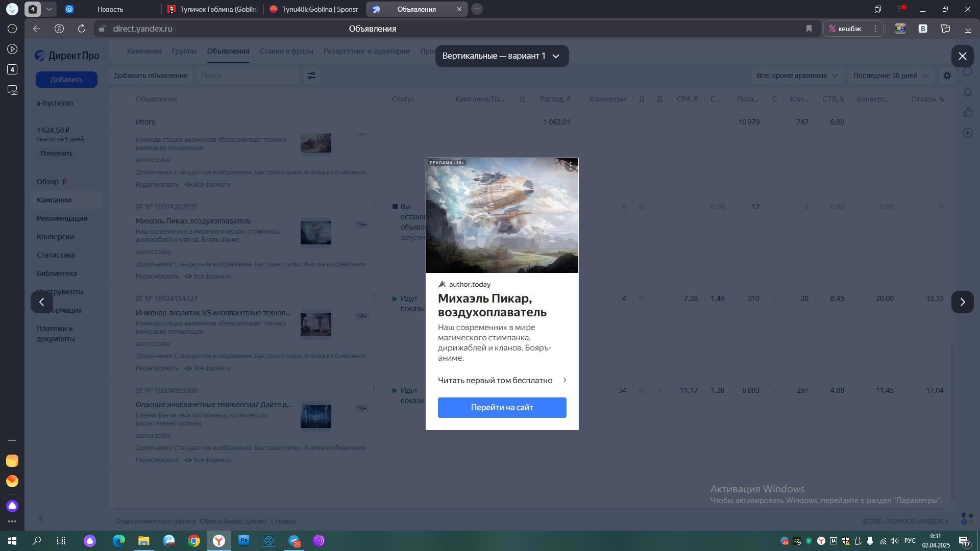The image size is (980, 551).
Task: Click the 'Перейти на сайт' button
Action: pos(502,408)
